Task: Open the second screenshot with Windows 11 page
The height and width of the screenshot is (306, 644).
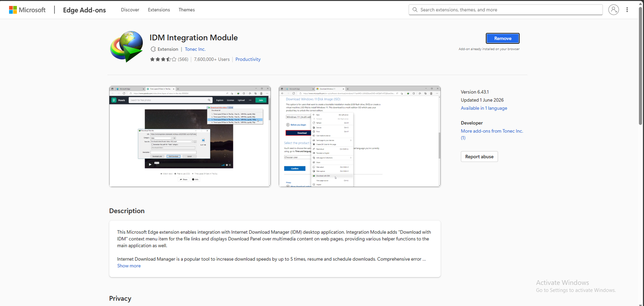Action: [x=360, y=136]
